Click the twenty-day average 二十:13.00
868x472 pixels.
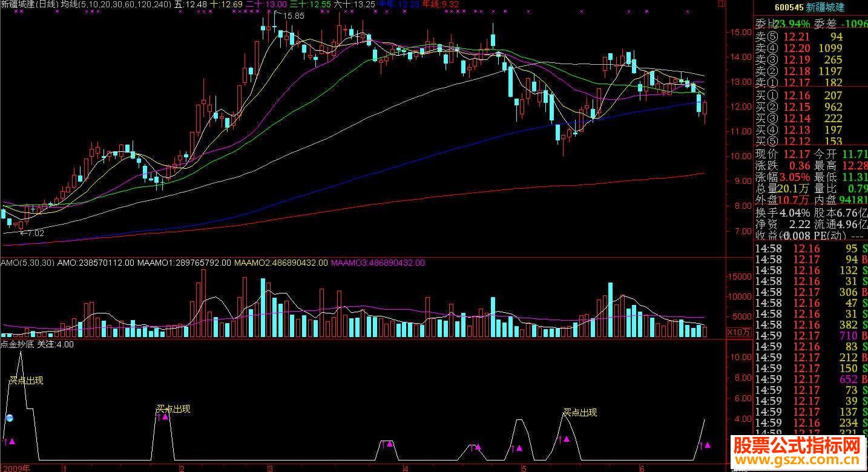pyautogui.click(x=266, y=4)
